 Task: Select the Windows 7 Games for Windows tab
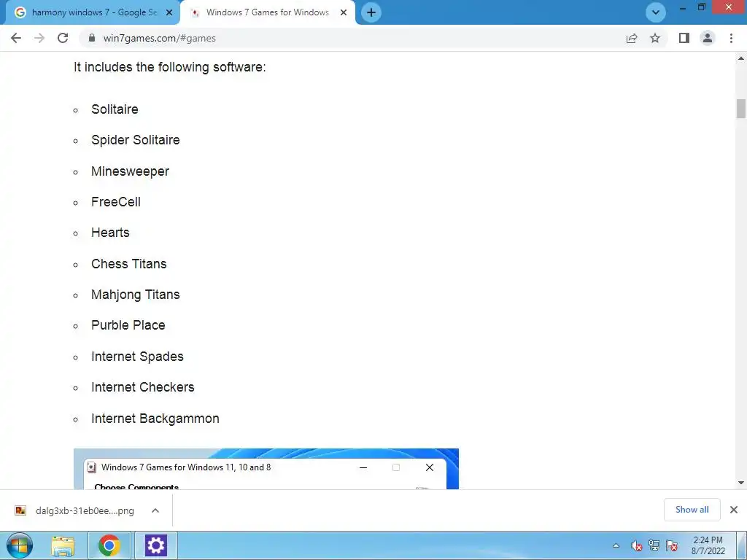pos(267,12)
